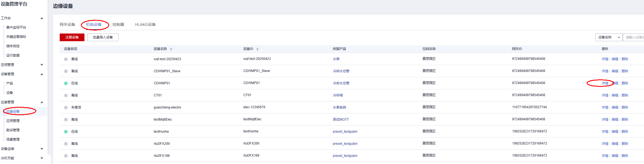Image resolution: width=644 pixels, height=164 pixels.
Task: Sort by device ID column arrows
Action: [257, 49]
